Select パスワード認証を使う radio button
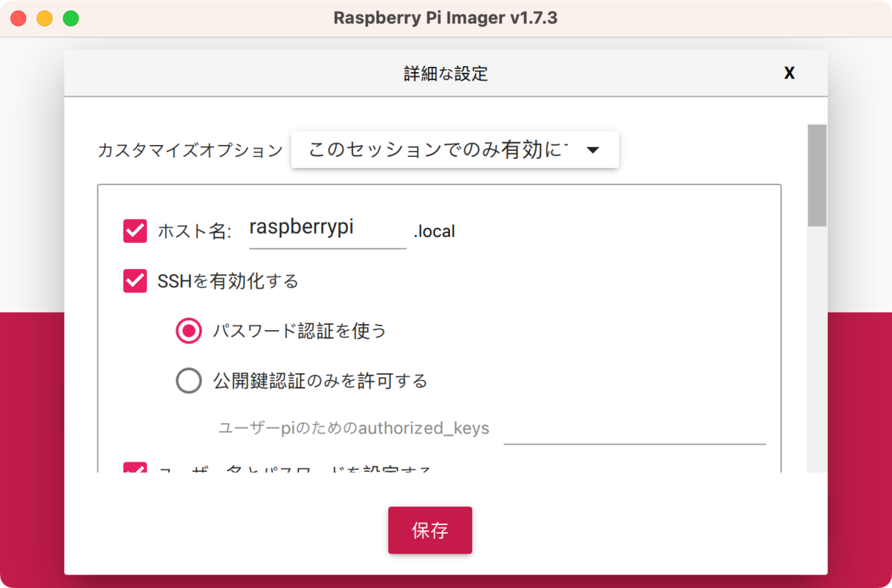892x588 pixels. click(x=189, y=331)
